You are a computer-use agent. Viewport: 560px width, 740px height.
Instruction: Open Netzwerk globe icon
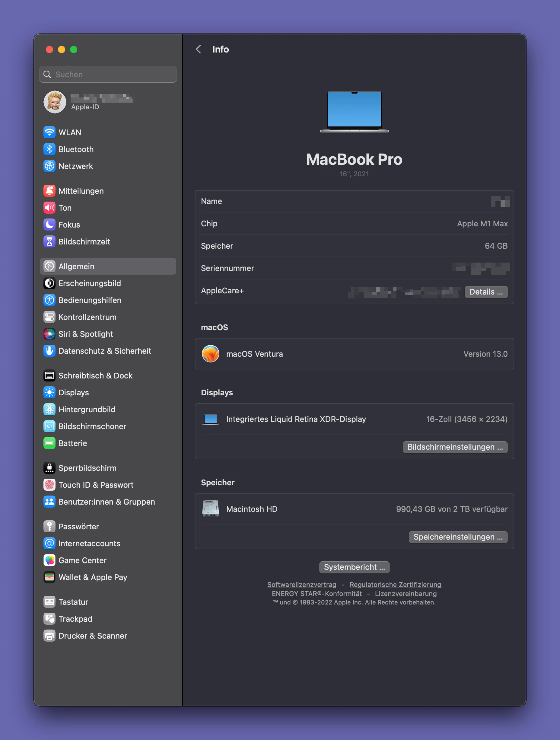pyautogui.click(x=49, y=166)
